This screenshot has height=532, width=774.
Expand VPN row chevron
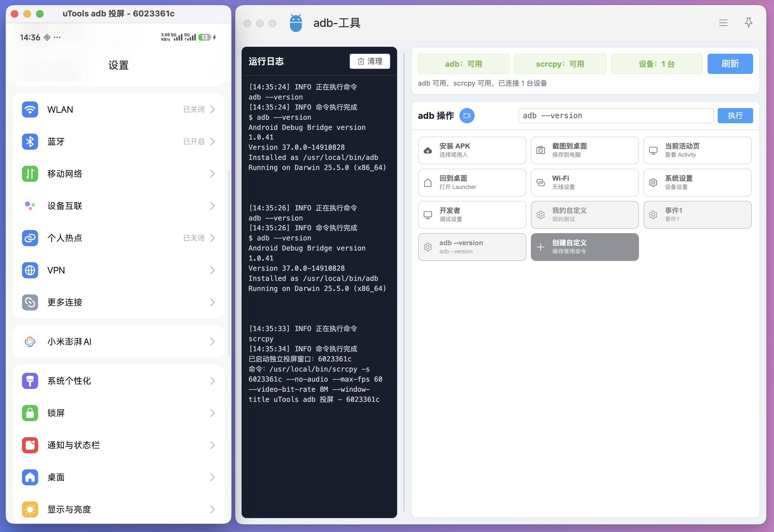tap(212, 270)
